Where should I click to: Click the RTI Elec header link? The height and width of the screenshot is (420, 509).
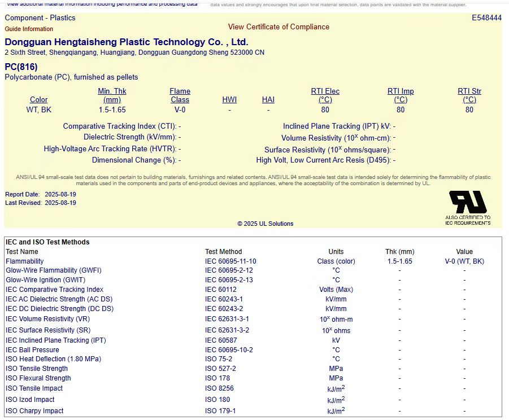pyautogui.click(x=325, y=95)
